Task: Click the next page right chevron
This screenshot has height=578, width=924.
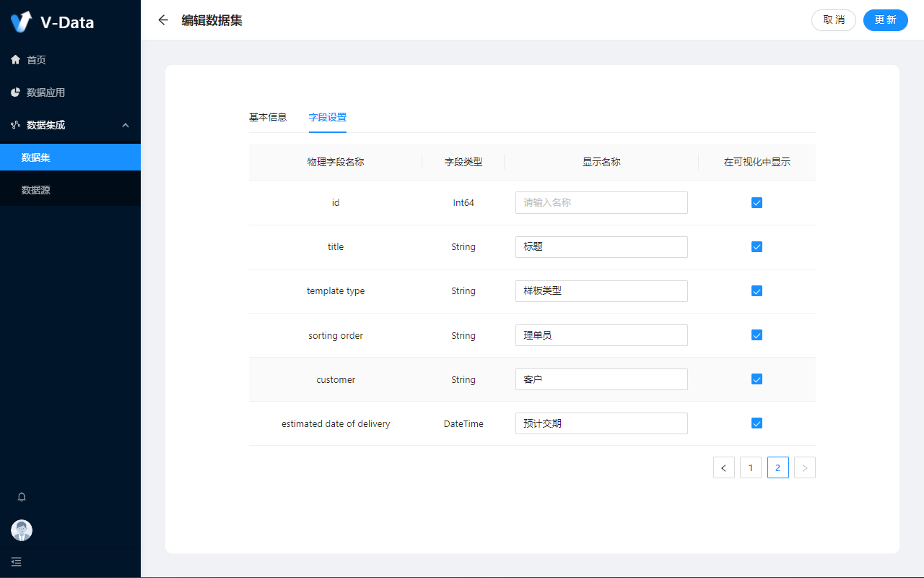Action: click(804, 468)
